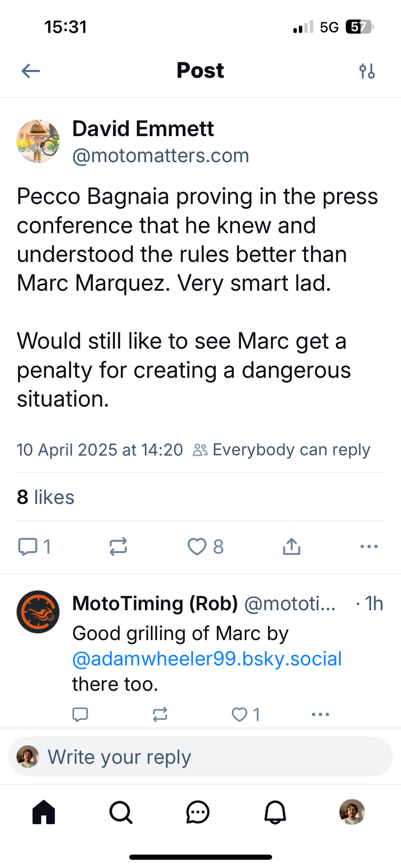Reply to MotoTiming's comment

pyautogui.click(x=80, y=714)
